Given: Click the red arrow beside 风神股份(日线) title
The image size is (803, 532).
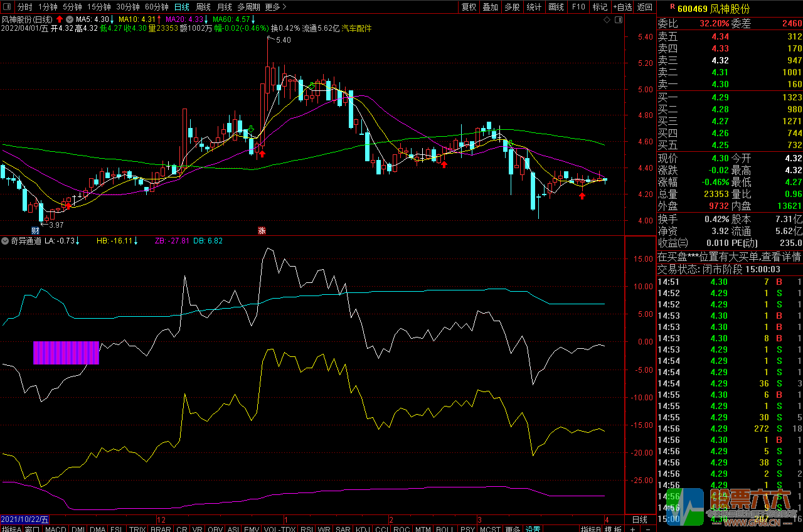Looking at the screenshot, I should pyautogui.click(x=60, y=19).
